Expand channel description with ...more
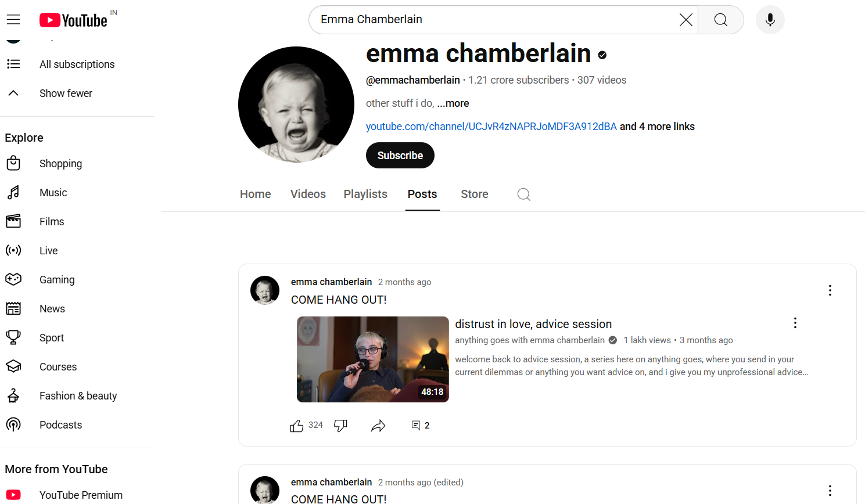 pos(453,103)
